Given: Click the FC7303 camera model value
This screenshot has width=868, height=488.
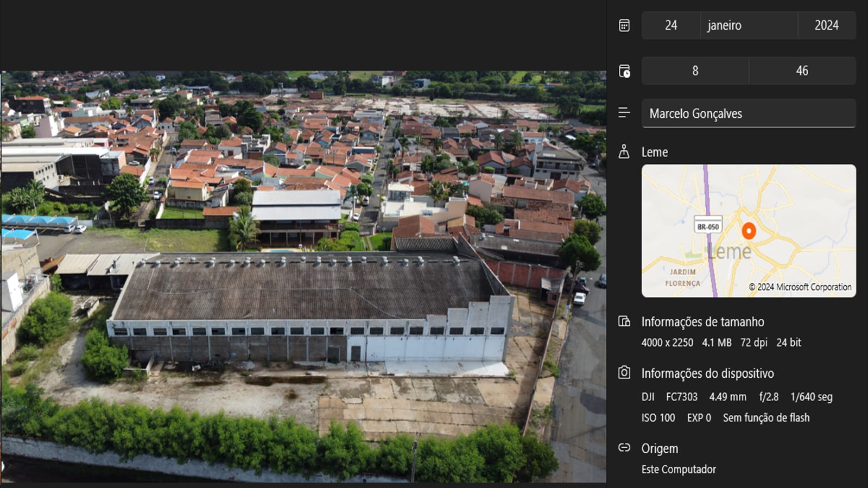Looking at the screenshot, I should click(x=682, y=397).
